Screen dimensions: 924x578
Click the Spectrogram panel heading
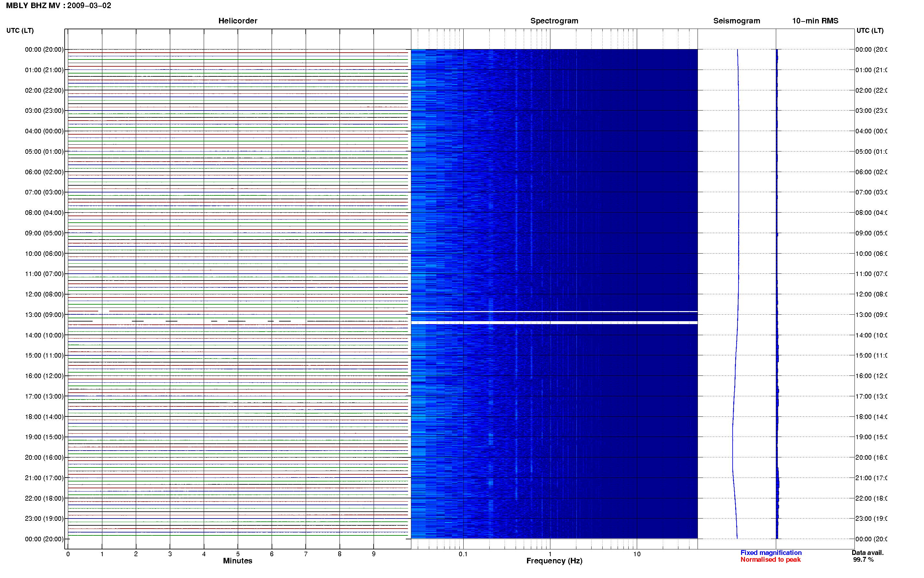(x=554, y=21)
